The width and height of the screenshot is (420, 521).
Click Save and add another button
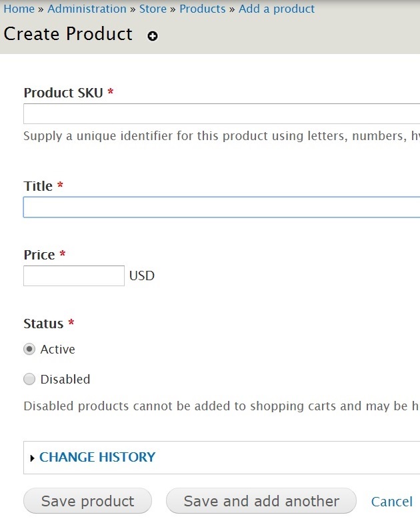[x=261, y=501]
